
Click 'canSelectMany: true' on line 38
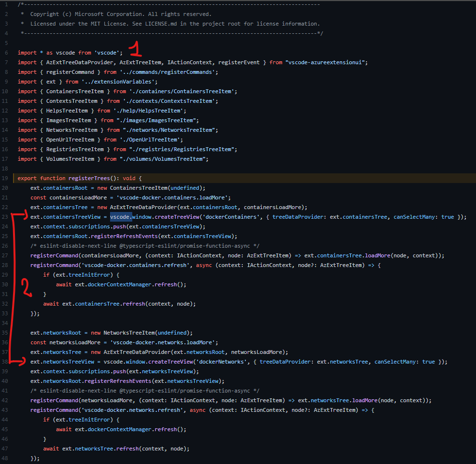[405, 362]
